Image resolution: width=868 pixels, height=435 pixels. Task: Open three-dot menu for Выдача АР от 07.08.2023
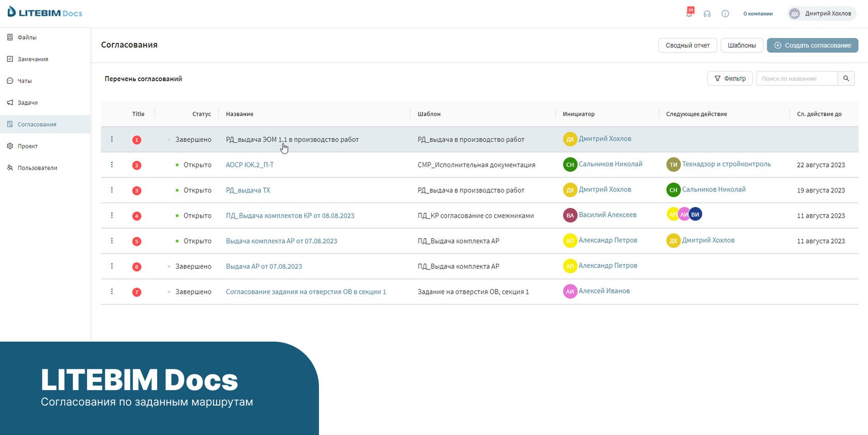[112, 266]
